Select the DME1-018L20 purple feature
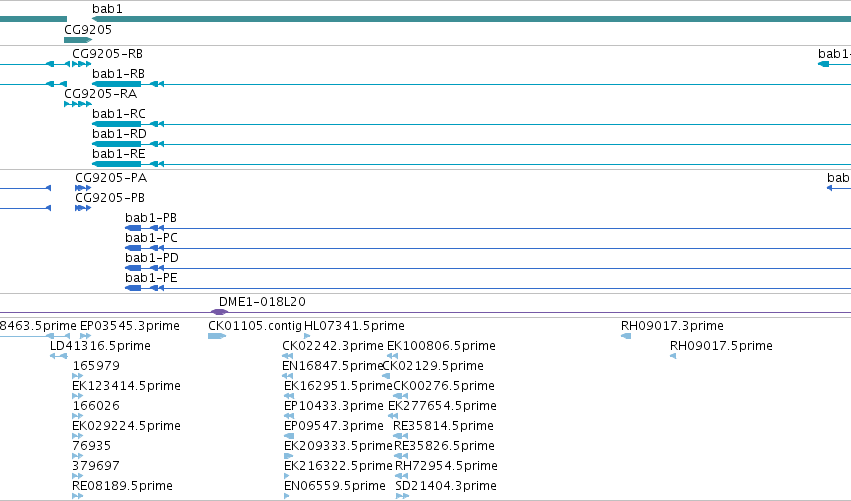The height and width of the screenshot is (501, 851). pos(219,312)
